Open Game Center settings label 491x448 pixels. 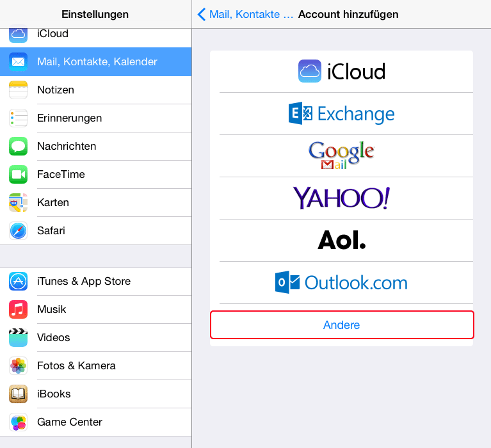(70, 422)
